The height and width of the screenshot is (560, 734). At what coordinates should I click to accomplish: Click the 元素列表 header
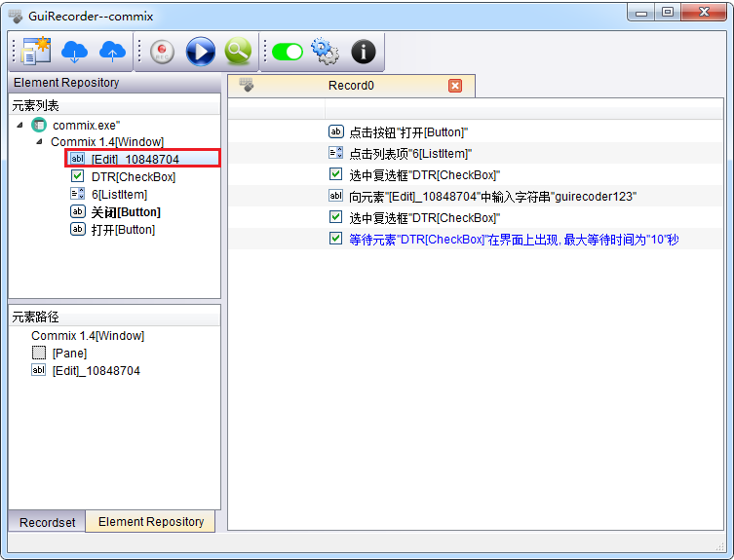[115, 106]
